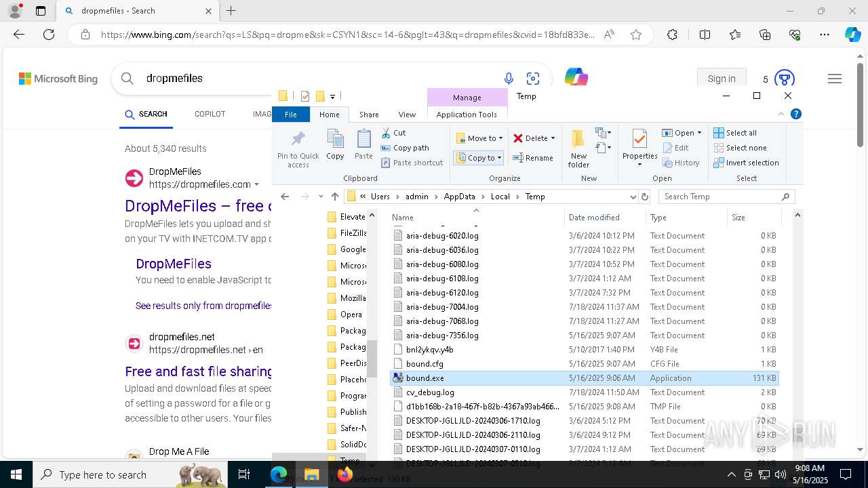The image size is (868, 488).
Task: Click the Copy ribbon button
Action: tap(335, 145)
